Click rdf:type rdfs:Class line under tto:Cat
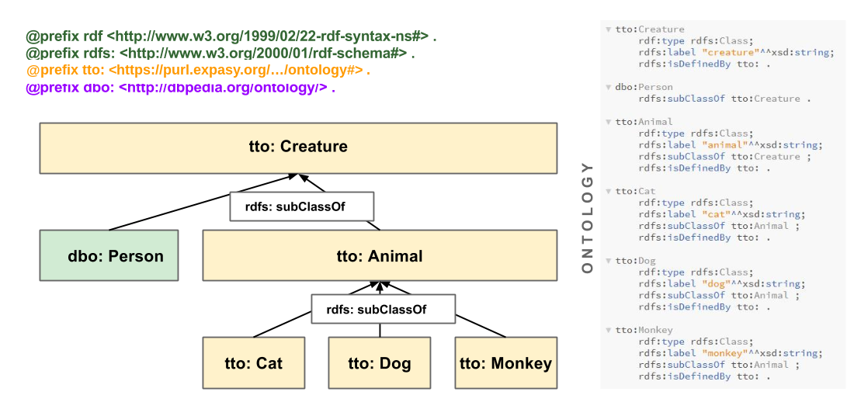This screenshot has width=868, height=409. 696,203
